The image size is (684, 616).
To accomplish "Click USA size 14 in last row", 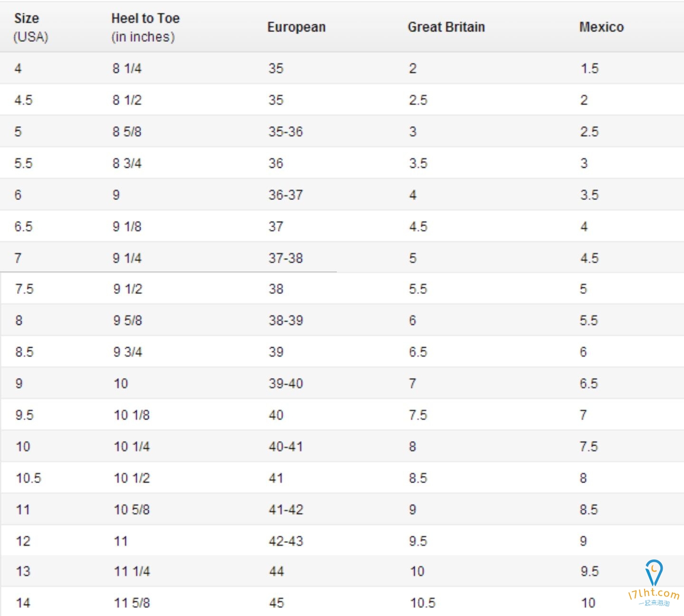I will (23, 603).
